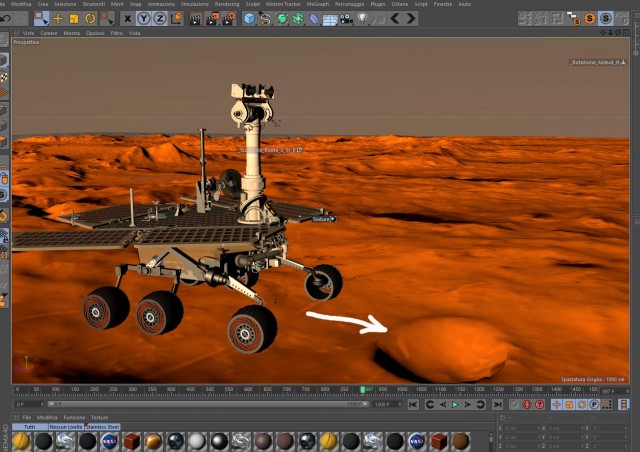Play the animation forward
This screenshot has height=452, width=640.
pos(455,404)
